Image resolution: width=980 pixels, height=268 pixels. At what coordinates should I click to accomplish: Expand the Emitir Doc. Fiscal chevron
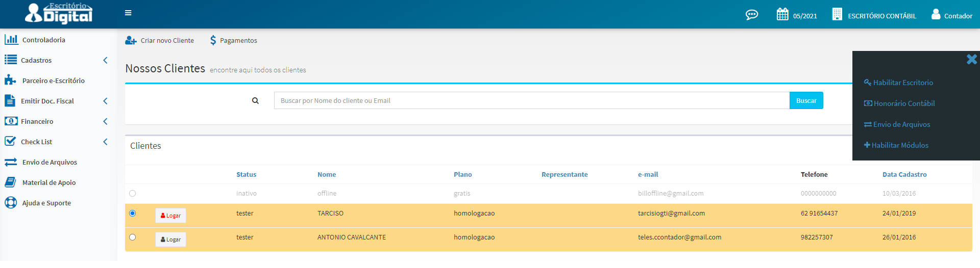tap(105, 101)
